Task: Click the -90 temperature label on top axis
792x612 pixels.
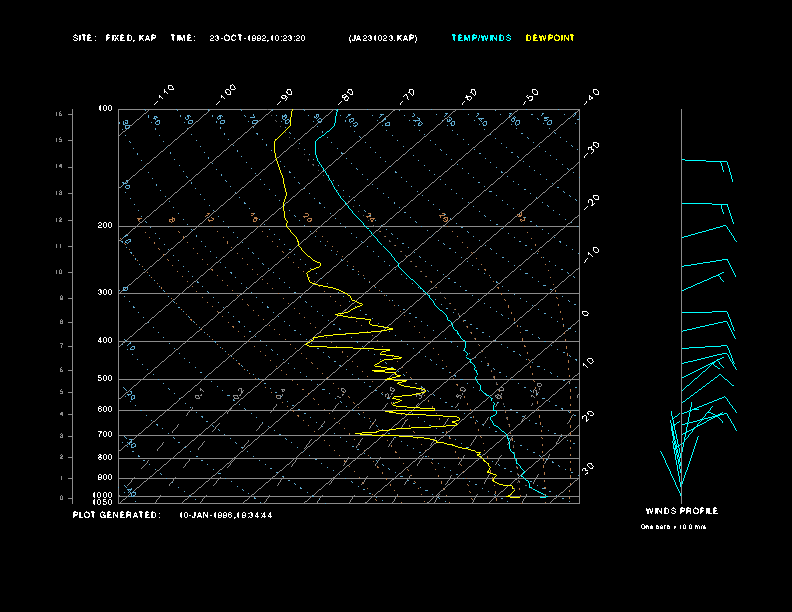Action: (x=286, y=95)
